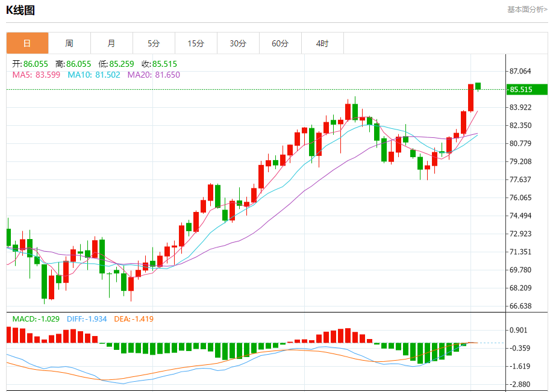This screenshot has height=392, width=553.
Task: Switch to the 月 monthly tab
Action: [x=112, y=43]
